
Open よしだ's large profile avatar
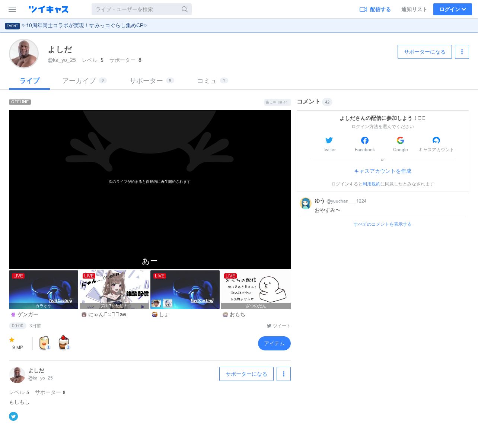click(x=24, y=54)
